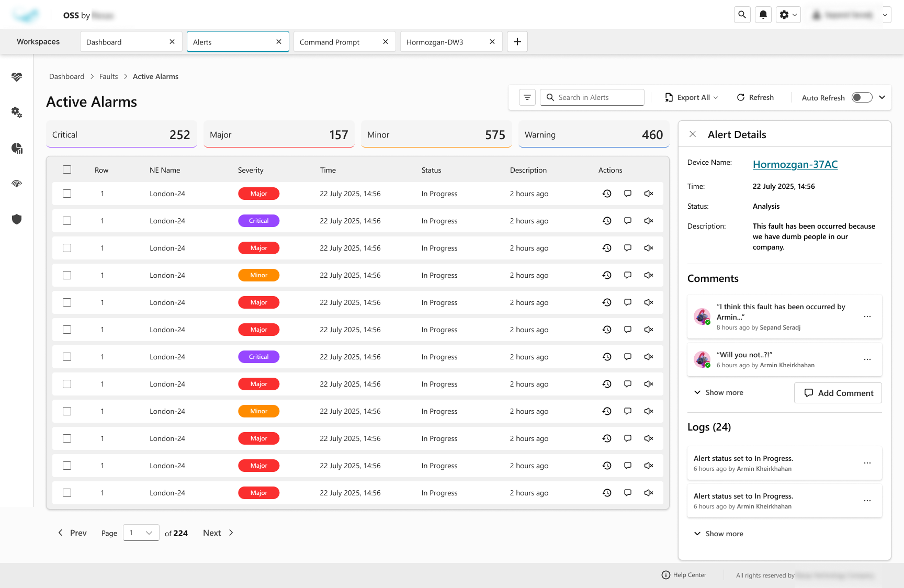904x588 pixels.
Task: Open the Hormozgan-37AC device link
Action: coord(795,164)
